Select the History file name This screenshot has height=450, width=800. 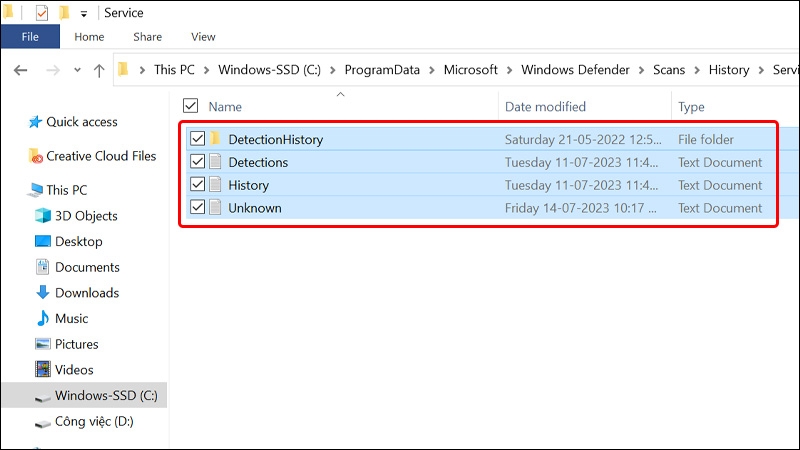pyautogui.click(x=248, y=185)
